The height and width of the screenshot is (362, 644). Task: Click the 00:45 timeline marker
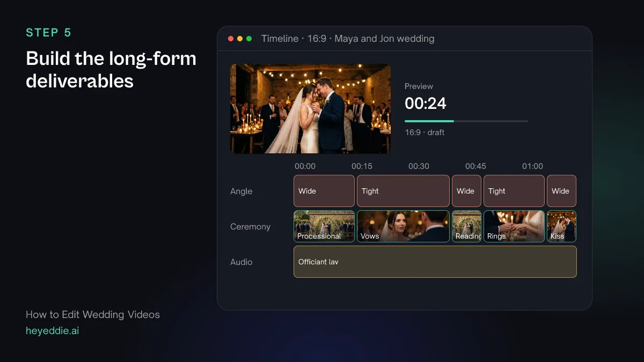[475, 166]
